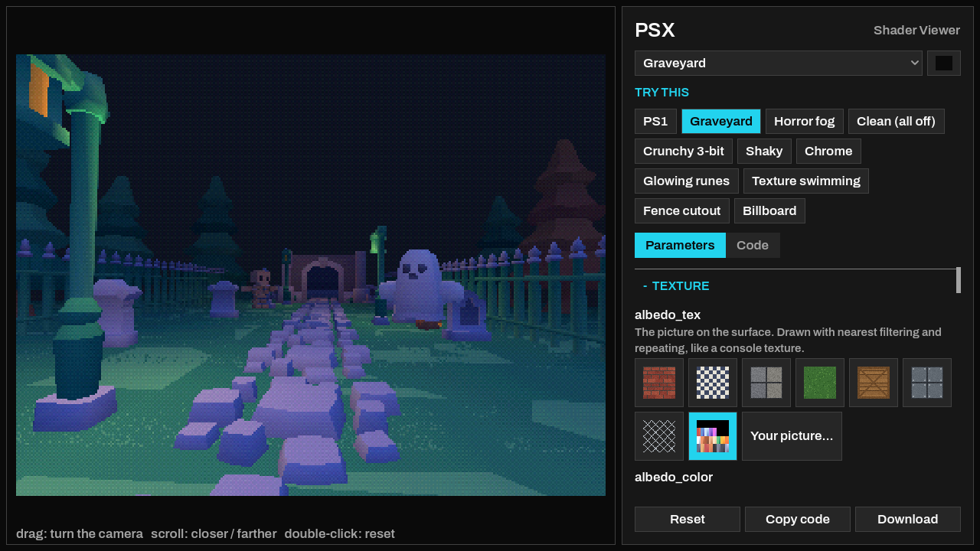The height and width of the screenshot is (551, 980).
Task: Choose the Billboard preset
Action: [769, 210]
